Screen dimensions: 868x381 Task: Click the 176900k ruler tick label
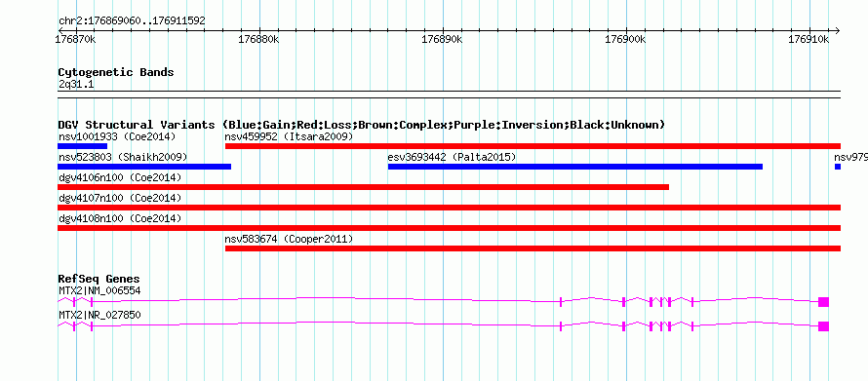pos(625,39)
